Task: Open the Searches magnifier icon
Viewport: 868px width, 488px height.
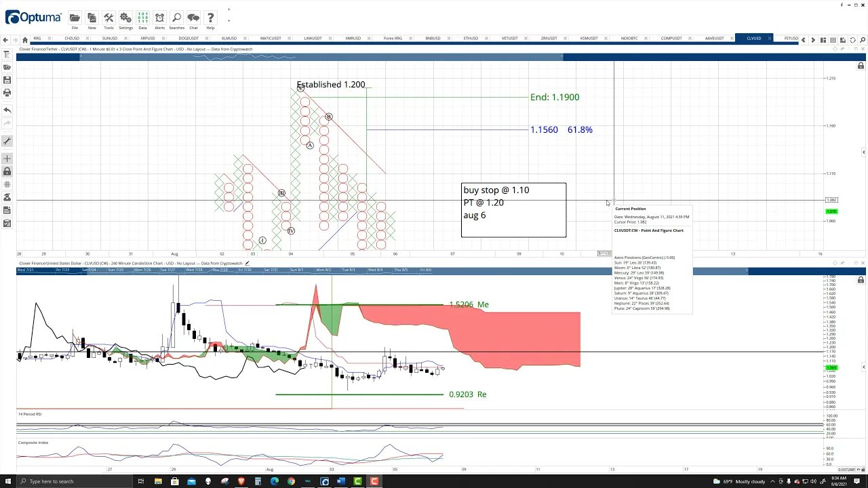Action: [x=176, y=20]
